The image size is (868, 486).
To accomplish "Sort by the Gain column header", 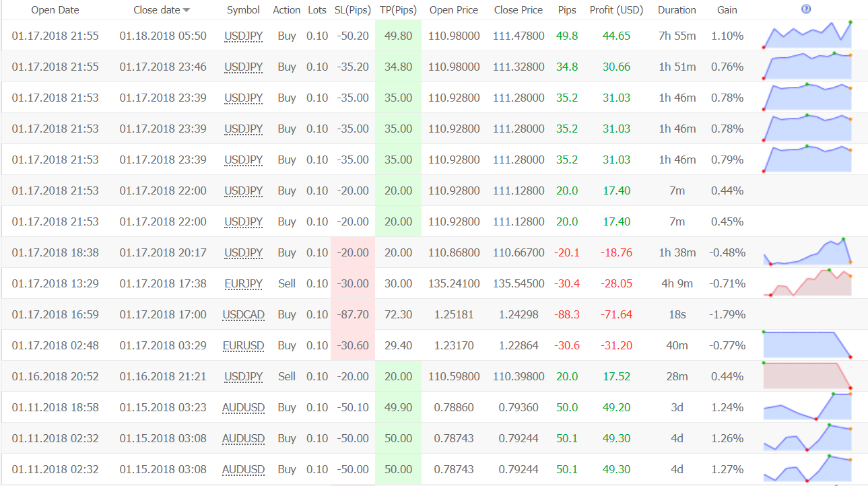I will tap(727, 10).
